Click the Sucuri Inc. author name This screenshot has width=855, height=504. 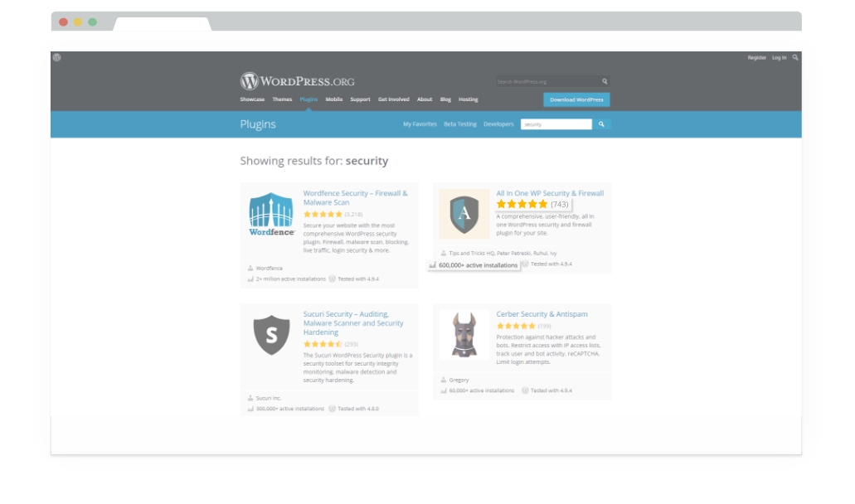coord(269,398)
